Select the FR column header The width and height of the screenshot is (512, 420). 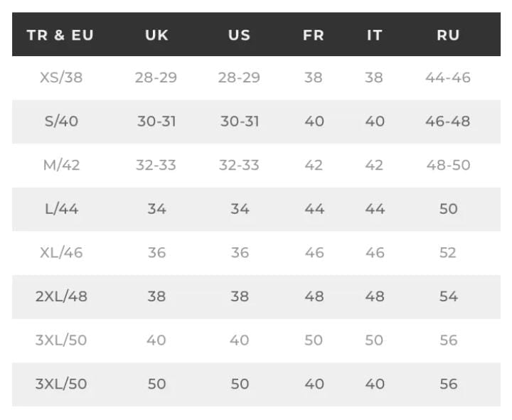point(314,35)
